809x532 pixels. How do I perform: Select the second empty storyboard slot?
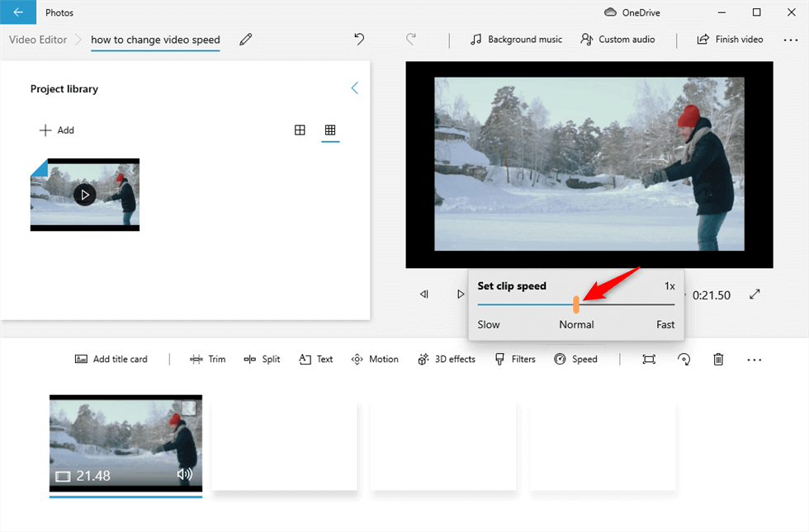(443, 447)
